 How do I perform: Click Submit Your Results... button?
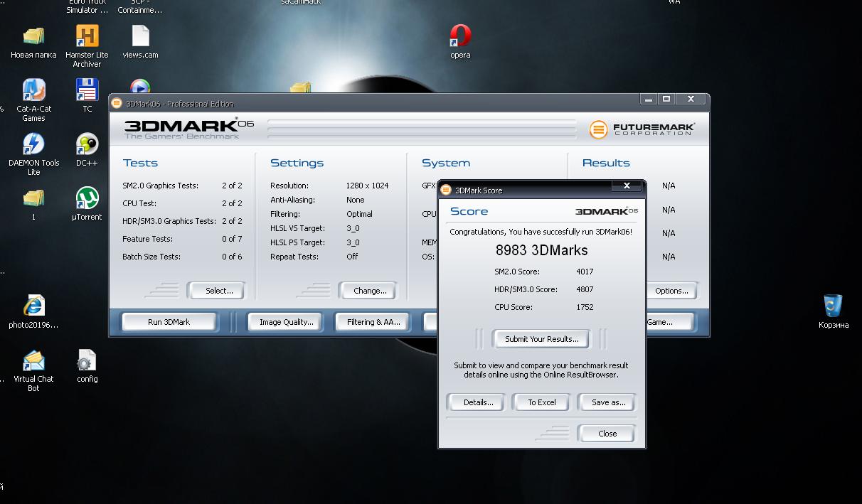pos(542,339)
